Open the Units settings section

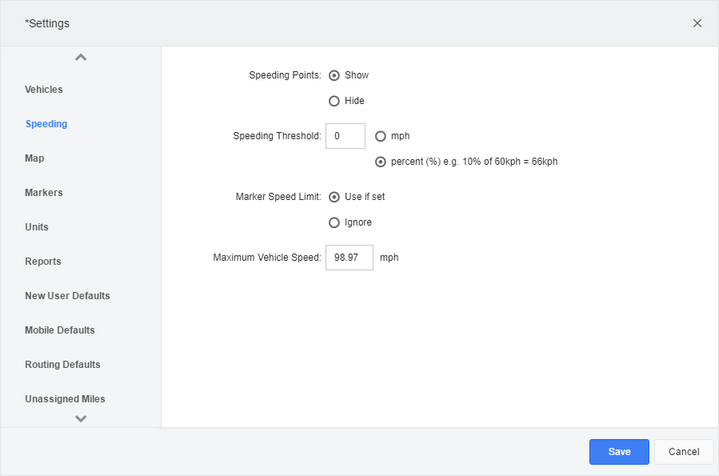(x=37, y=227)
